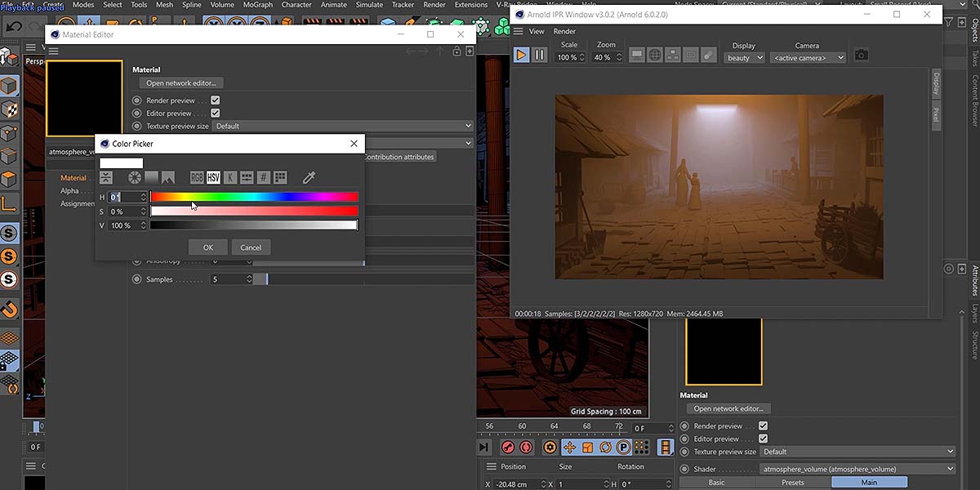Click the white color preview swatch
Viewport: 980px width, 490px height.
click(121, 163)
